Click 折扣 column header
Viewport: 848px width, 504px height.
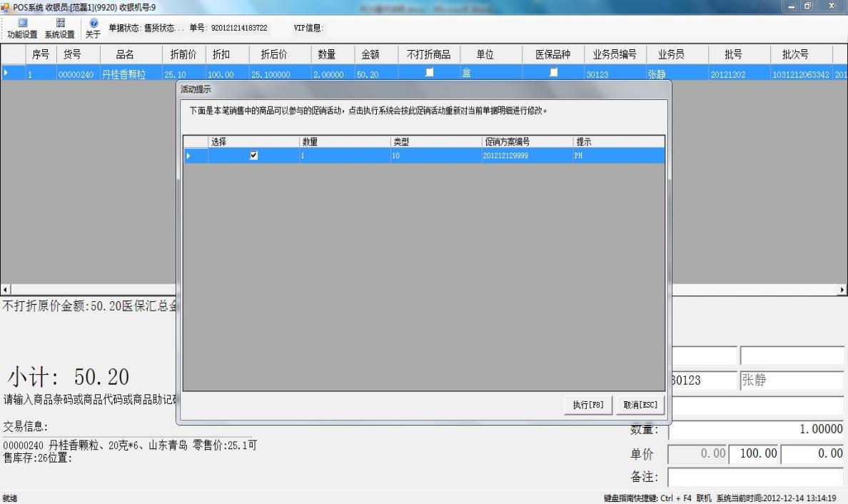[227, 55]
